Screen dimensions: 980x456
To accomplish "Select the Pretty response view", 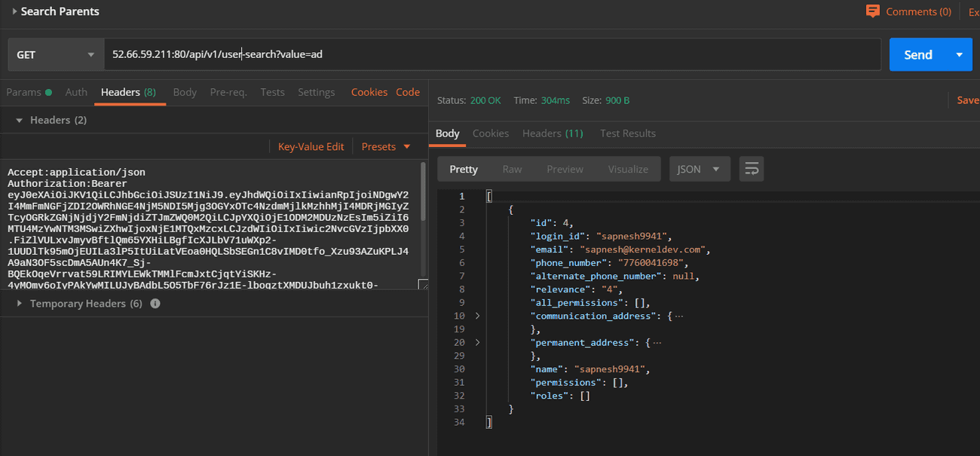I will pos(463,169).
